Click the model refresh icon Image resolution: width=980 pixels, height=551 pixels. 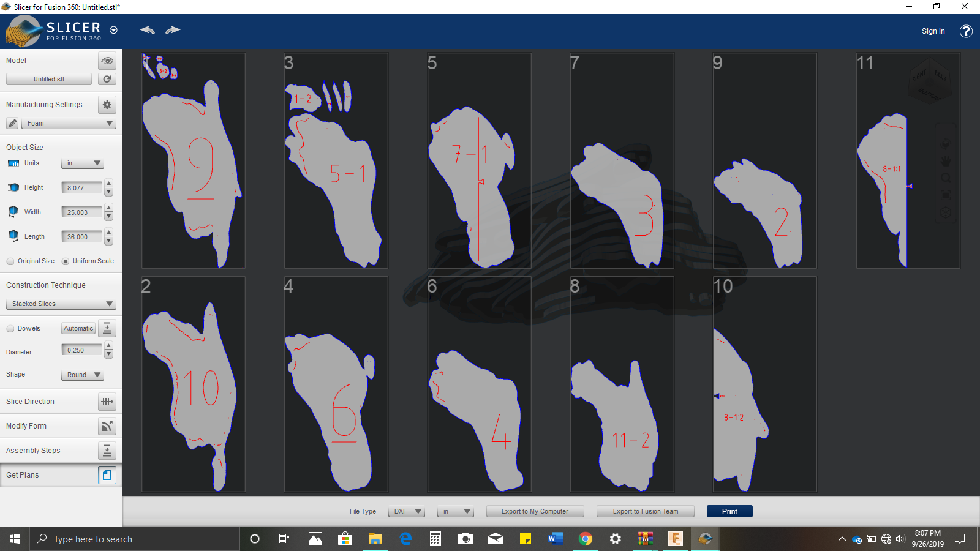click(107, 79)
